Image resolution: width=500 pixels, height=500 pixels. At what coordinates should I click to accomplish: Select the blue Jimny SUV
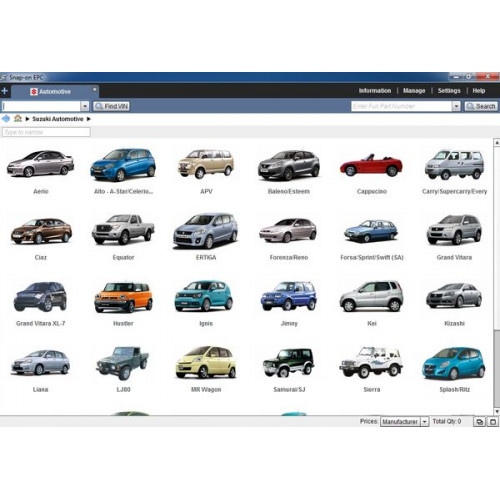(x=288, y=296)
